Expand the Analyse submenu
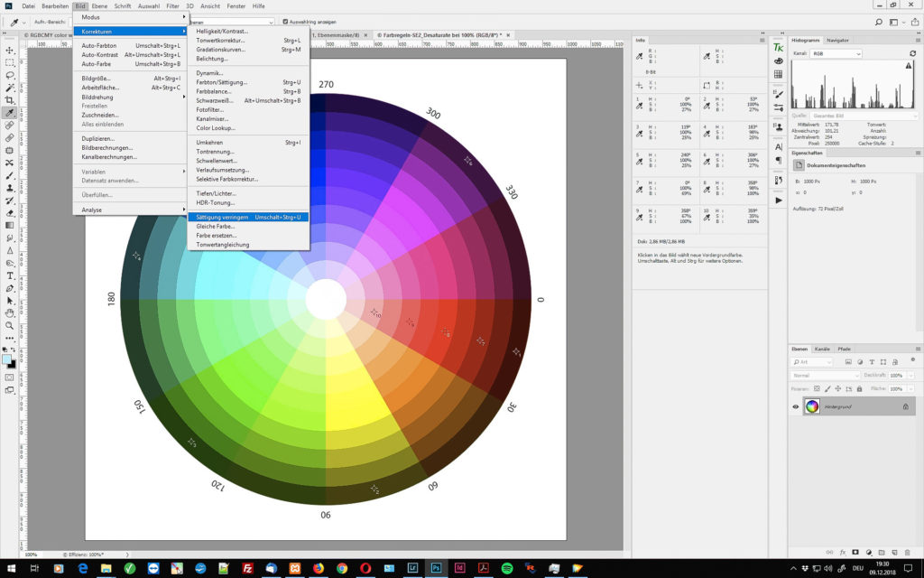924x578 pixels. [x=130, y=210]
